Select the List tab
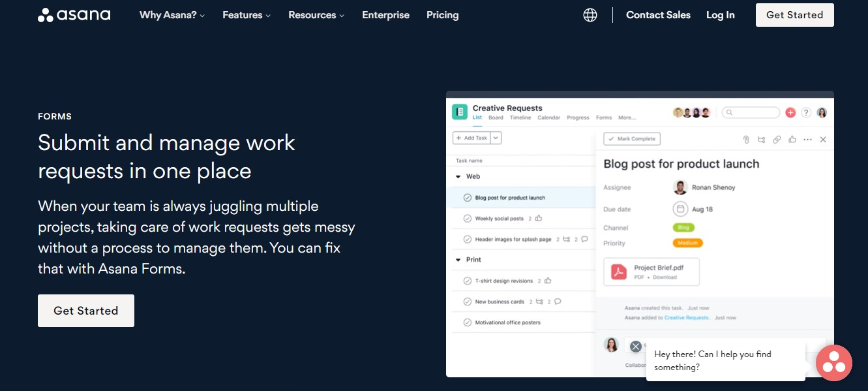This screenshot has width=868, height=391. 477,118
